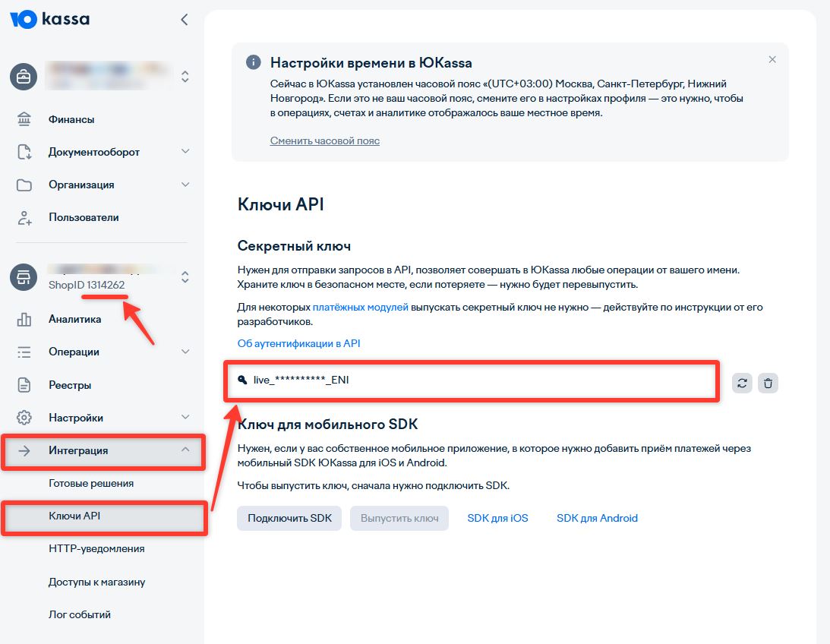830x644 pixels.
Task: Click the Операции list icon
Action: (24, 352)
